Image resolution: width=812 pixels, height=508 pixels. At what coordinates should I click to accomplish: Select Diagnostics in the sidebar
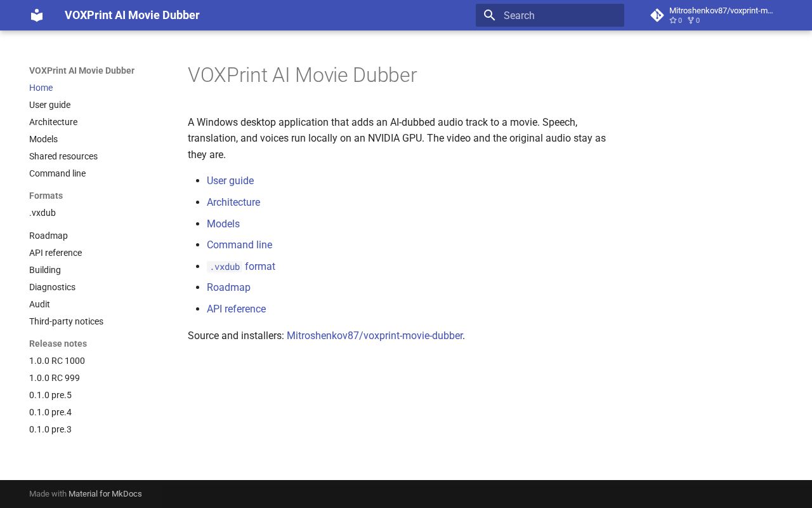click(x=52, y=287)
